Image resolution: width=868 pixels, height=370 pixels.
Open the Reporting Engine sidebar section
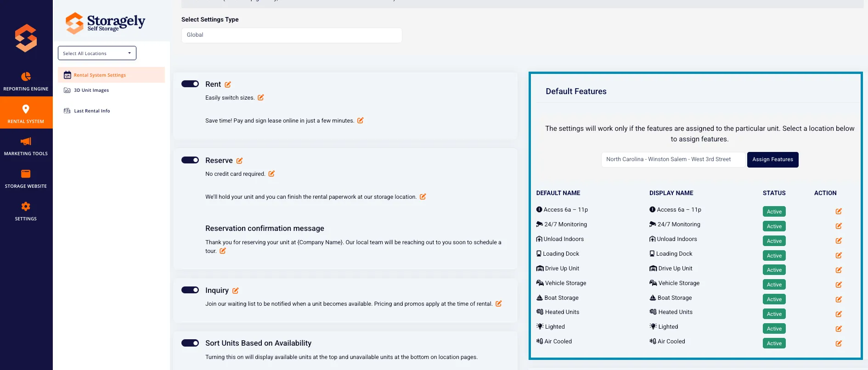pos(26,81)
